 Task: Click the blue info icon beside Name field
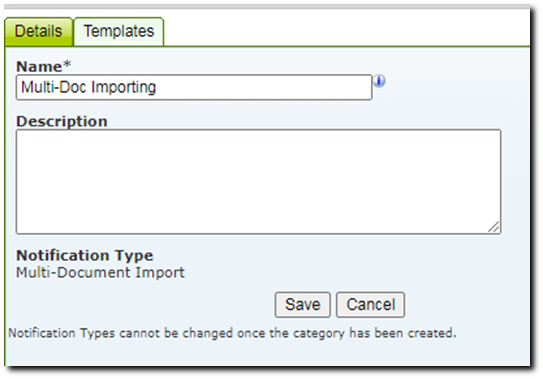[x=380, y=81]
